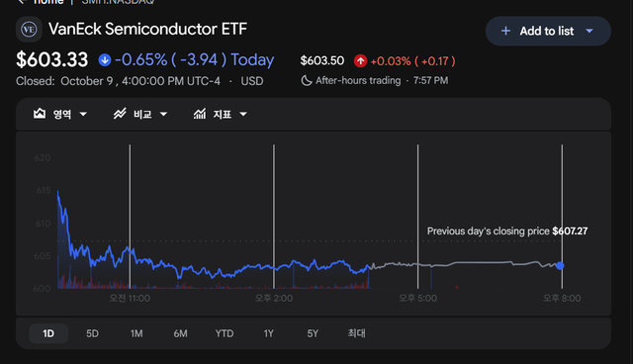Click the +0.03% ( +0.17 ) change text

point(413,61)
